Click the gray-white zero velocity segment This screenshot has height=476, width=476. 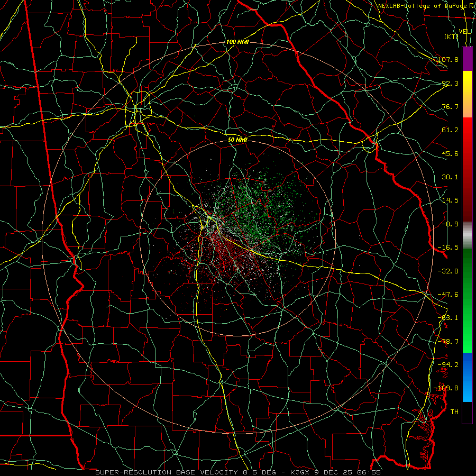click(467, 235)
